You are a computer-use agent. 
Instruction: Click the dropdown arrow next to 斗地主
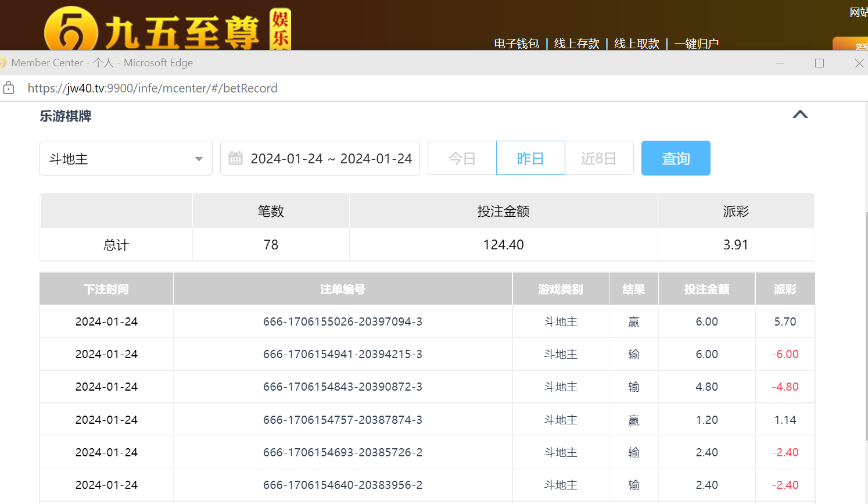pyautogui.click(x=199, y=159)
